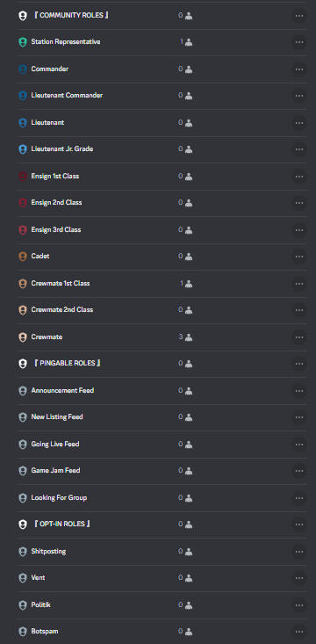Click the teal Station Representative role shield icon

tap(23, 42)
